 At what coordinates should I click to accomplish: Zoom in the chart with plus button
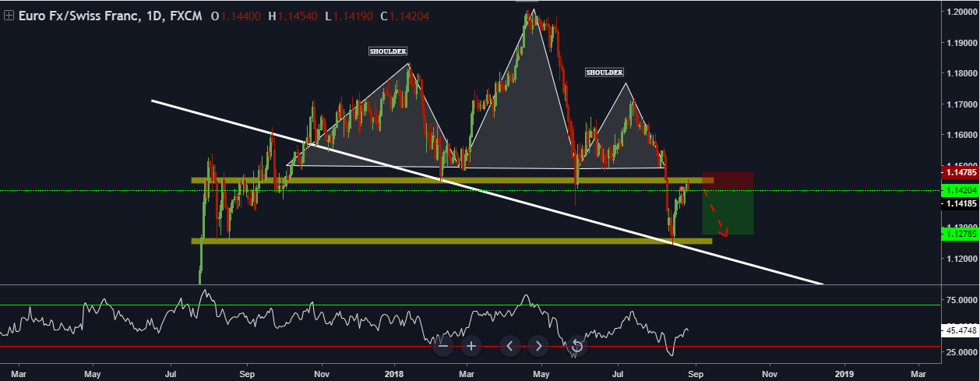coord(471,345)
